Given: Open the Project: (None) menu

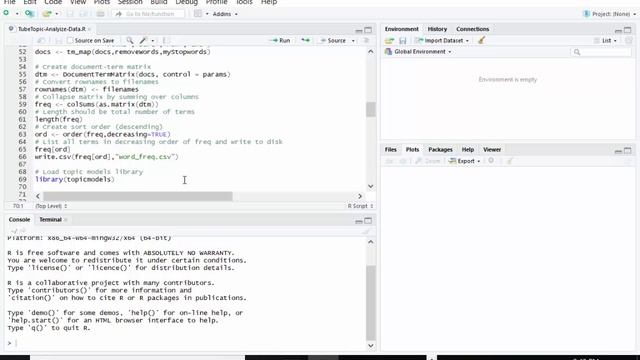Looking at the screenshot, I should coord(609,14).
